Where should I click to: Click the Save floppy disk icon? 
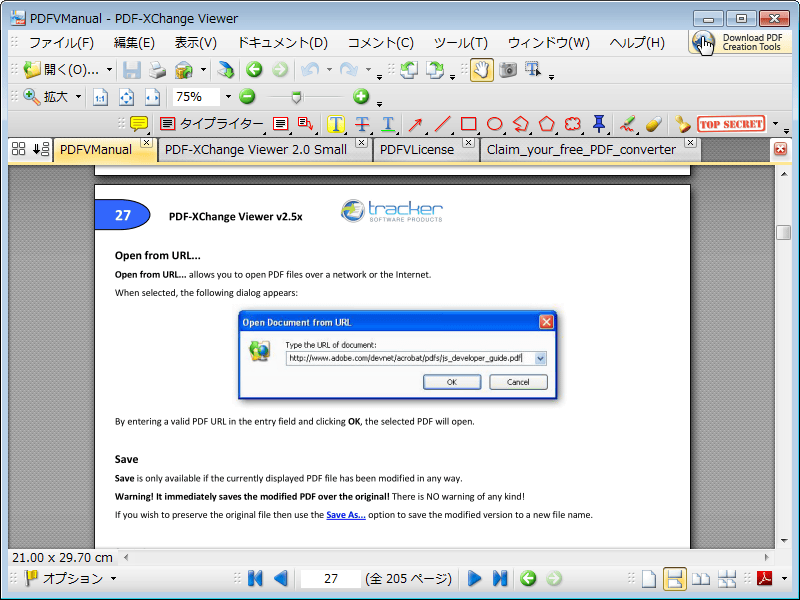132,70
